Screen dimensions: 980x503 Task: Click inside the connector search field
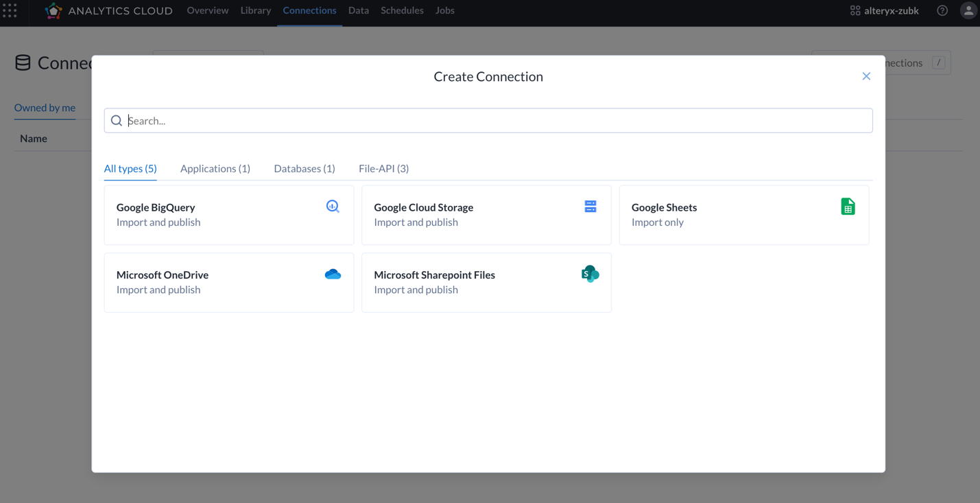(411, 120)
